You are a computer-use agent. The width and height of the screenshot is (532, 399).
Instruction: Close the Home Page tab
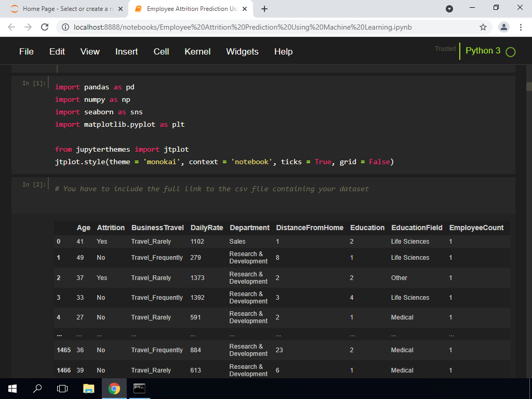pos(121,9)
